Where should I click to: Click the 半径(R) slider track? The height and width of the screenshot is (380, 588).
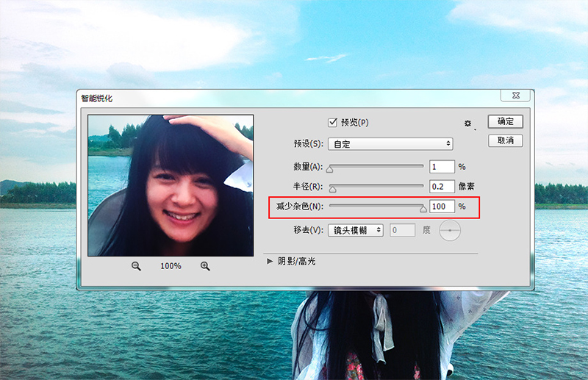(376, 187)
